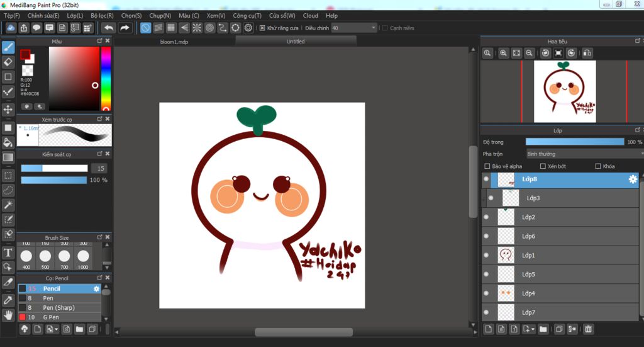Hide the Lớp4 layer
644x347 pixels.
[x=486, y=293]
